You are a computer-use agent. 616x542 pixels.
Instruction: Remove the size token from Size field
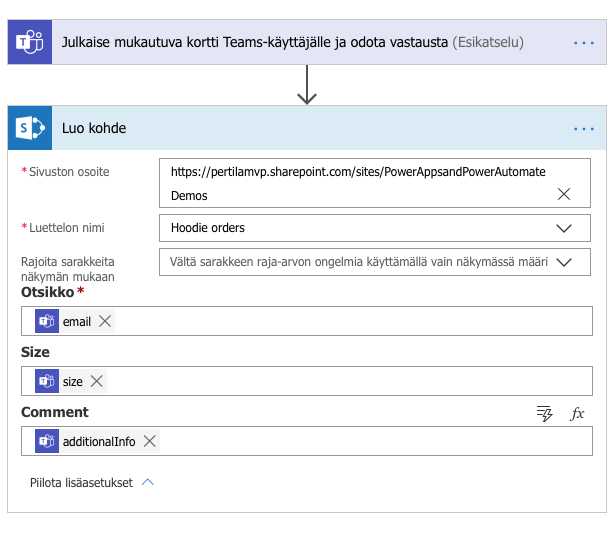pyautogui.click(x=97, y=381)
